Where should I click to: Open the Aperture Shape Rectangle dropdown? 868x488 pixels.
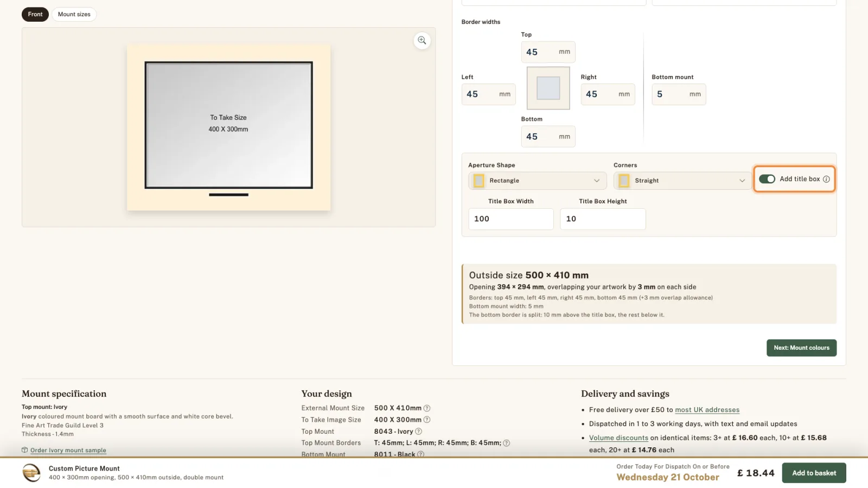537,181
